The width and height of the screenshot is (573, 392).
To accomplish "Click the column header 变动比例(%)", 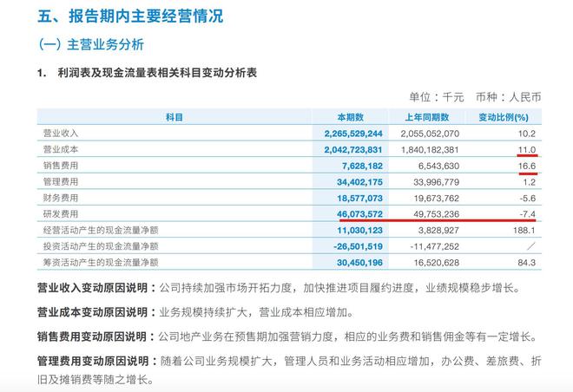I will coord(504,117).
